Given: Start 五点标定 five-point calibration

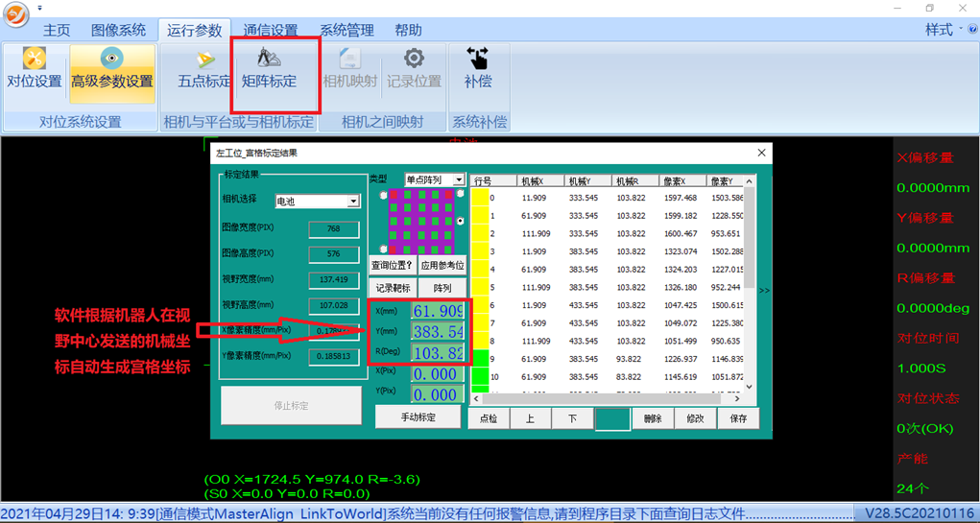Looking at the screenshot, I should click(204, 69).
